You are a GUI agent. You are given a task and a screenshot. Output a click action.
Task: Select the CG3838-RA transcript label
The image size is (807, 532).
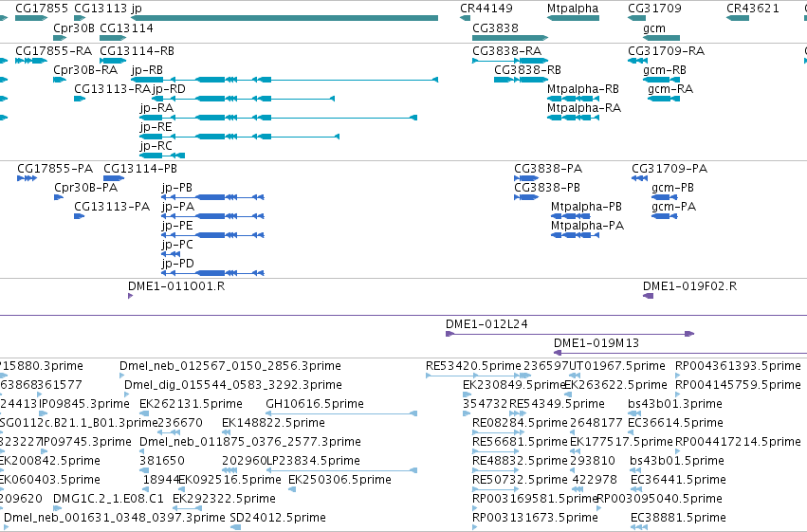click(x=507, y=51)
